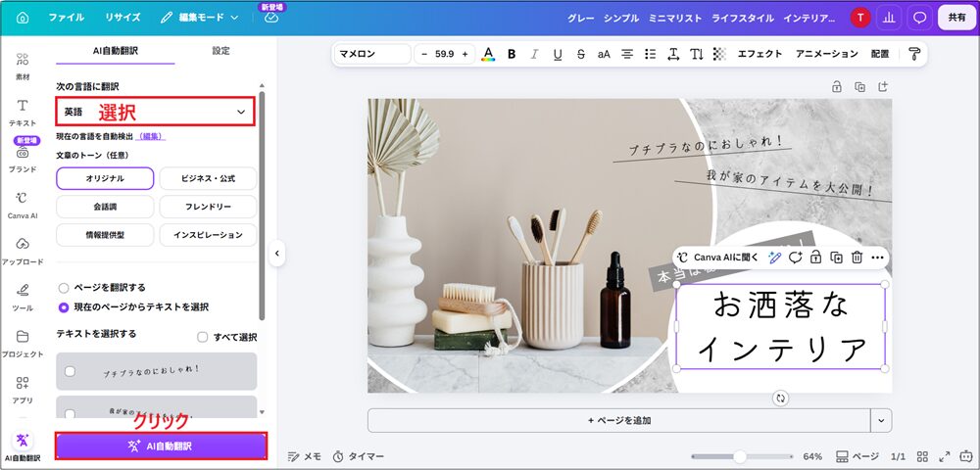Click the magic edit pencil icon
980x470 pixels.
[x=775, y=258]
